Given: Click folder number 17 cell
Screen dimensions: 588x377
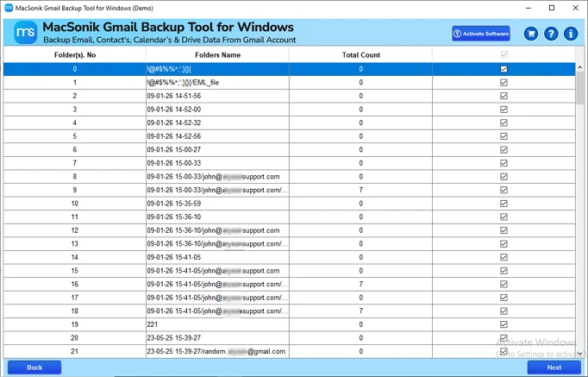Looking at the screenshot, I should (75, 298).
